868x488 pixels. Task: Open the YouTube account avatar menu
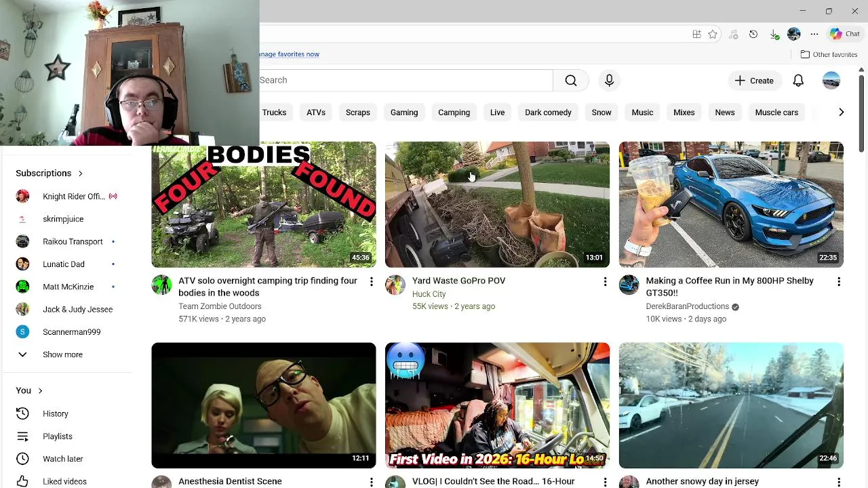tap(831, 81)
